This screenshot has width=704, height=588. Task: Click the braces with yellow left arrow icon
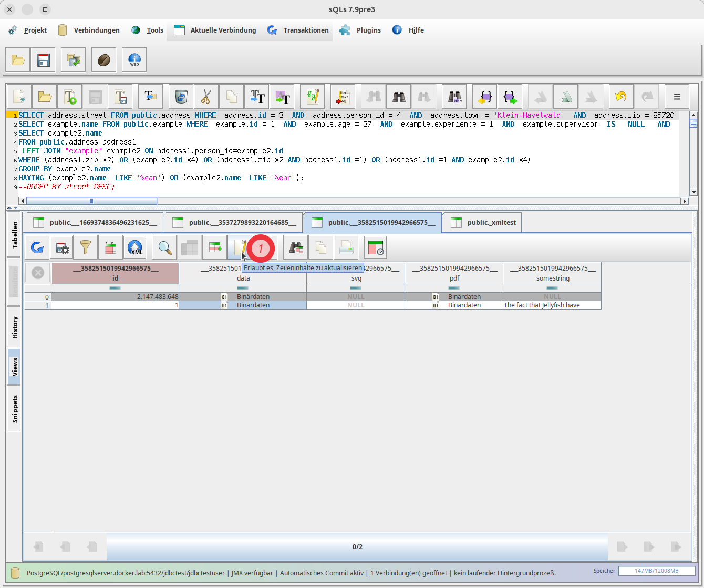(485, 97)
